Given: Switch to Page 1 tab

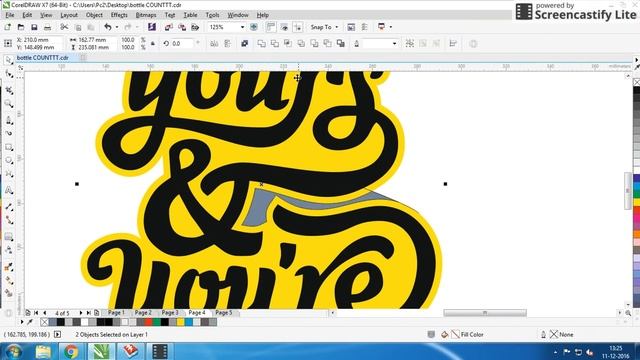Looking at the screenshot, I should [x=116, y=313].
